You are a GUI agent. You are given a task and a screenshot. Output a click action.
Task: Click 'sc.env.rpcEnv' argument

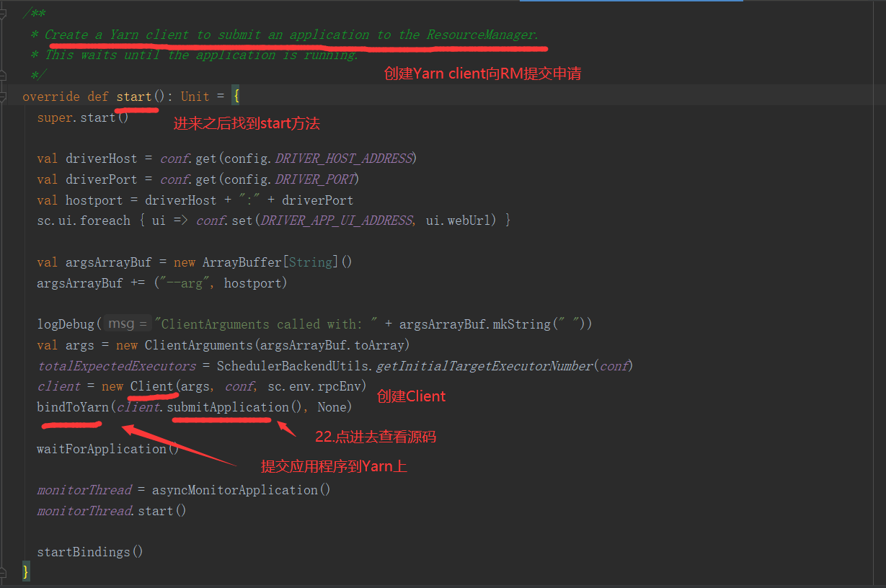coord(314,387)
